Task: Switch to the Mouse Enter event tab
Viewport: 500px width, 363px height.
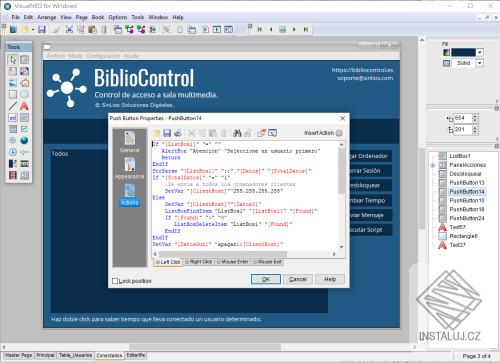Action: point(233,262)
